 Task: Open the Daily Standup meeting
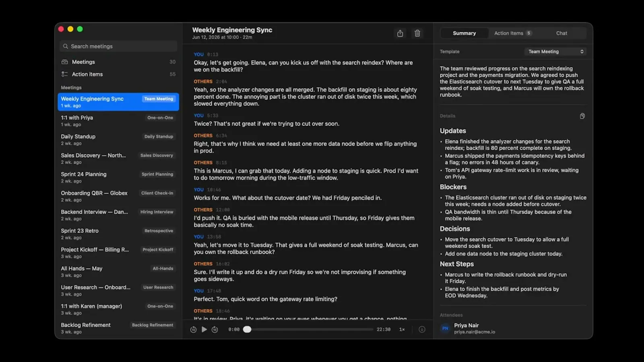pyautogui.click(x=118, y=140)
